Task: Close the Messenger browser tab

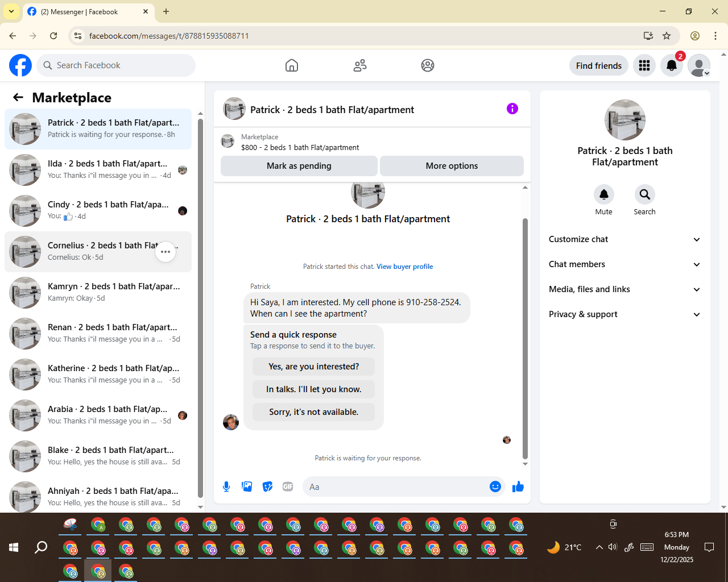Action: pyautogui.click(x=146, y=11)
